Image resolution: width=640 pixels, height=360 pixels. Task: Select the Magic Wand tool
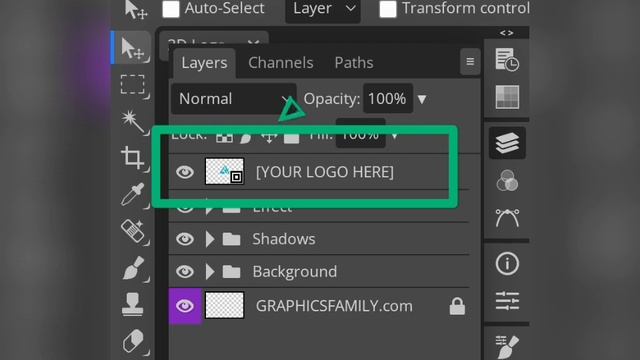(x=133, y=122)
